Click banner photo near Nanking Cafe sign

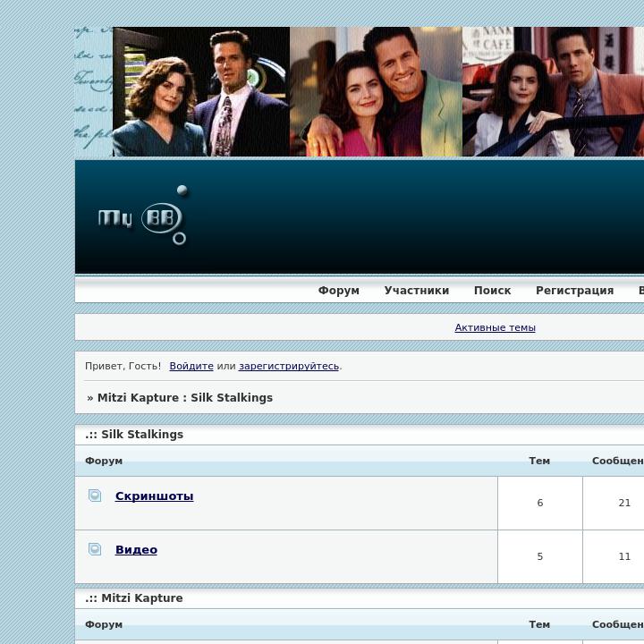(x=553, y=91)
